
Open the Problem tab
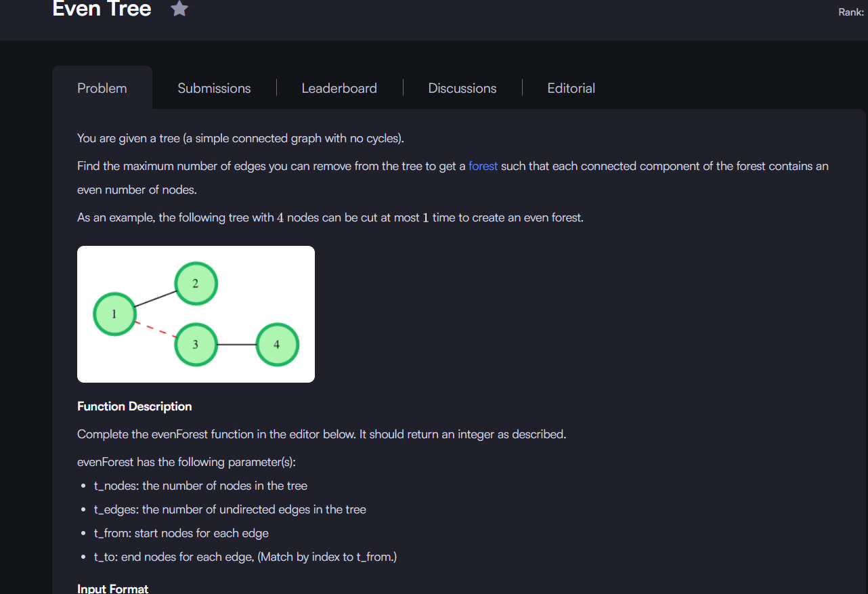102,88
